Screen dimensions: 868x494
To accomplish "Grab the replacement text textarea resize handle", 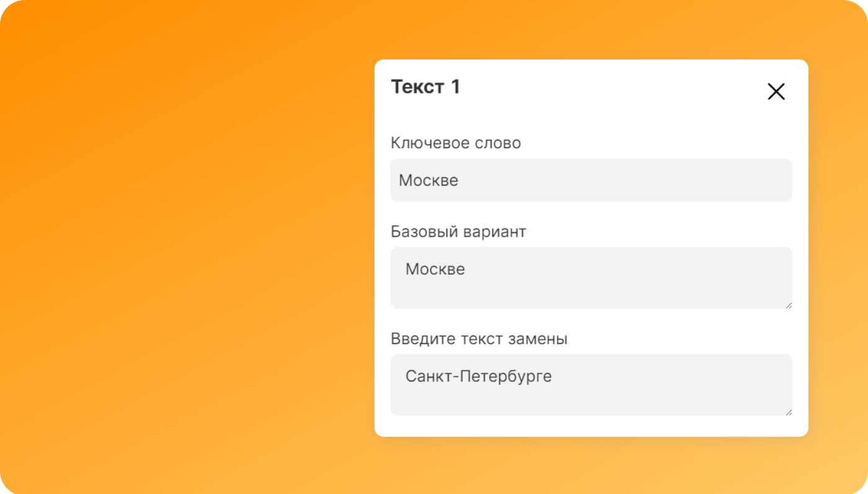I will coord(789,412).
